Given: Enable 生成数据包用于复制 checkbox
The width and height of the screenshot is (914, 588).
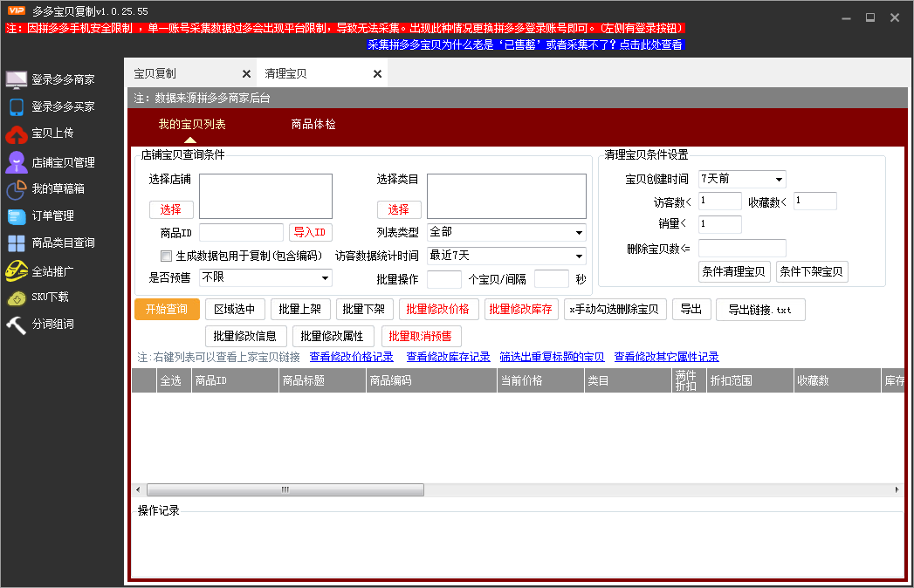Looking at the screenshot, I should pos(166,256).
